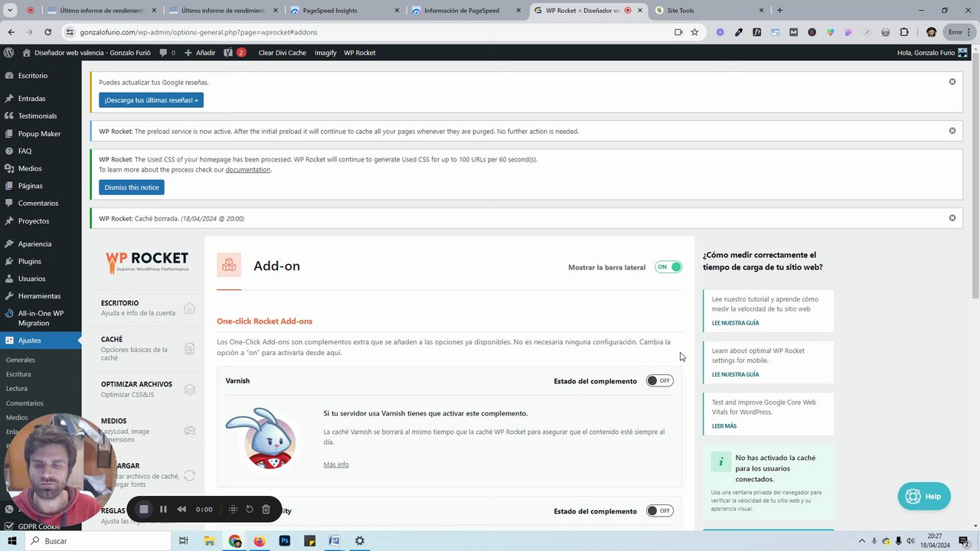The image size is (980, 551).
Task: Open the Escritorio tab in WP Rocket
Action: pos(148,308)
